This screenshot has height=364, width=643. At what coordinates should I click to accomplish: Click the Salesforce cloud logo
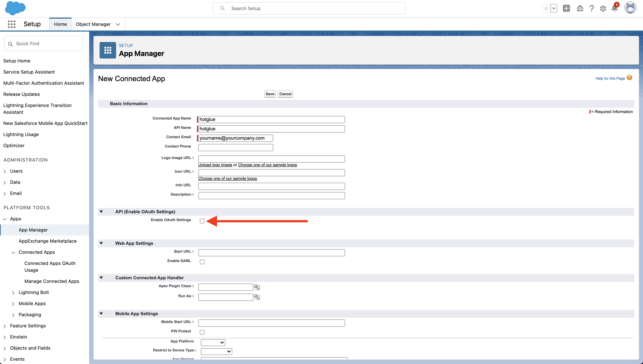coord(15,8)
